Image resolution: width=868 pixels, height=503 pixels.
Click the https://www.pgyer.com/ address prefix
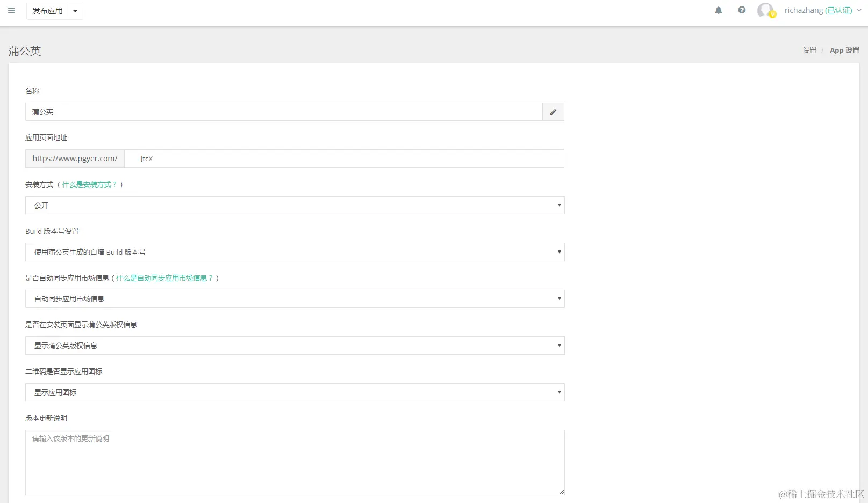[75, 159]
